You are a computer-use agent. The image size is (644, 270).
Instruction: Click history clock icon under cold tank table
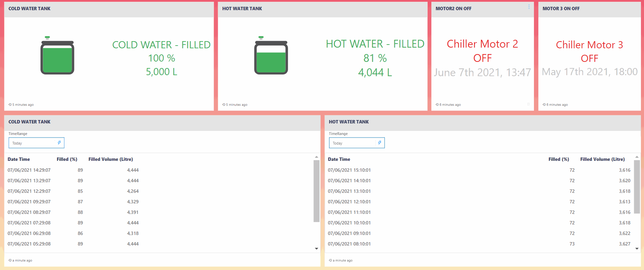pos(10,260)
